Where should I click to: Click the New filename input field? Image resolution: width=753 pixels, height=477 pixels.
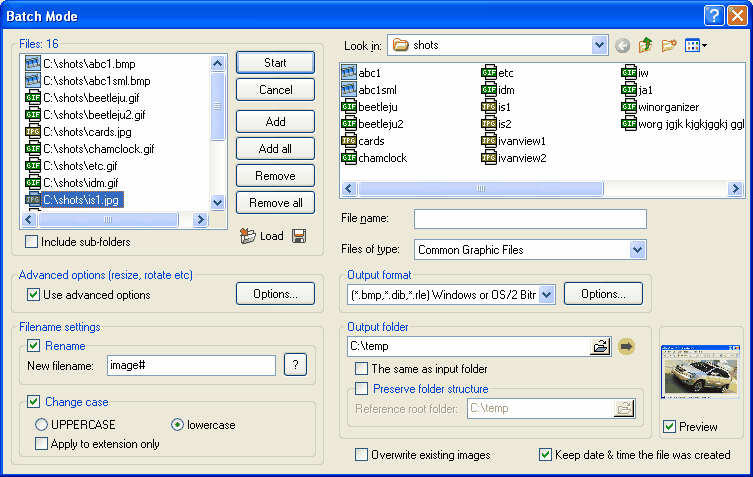click(190, 366)
